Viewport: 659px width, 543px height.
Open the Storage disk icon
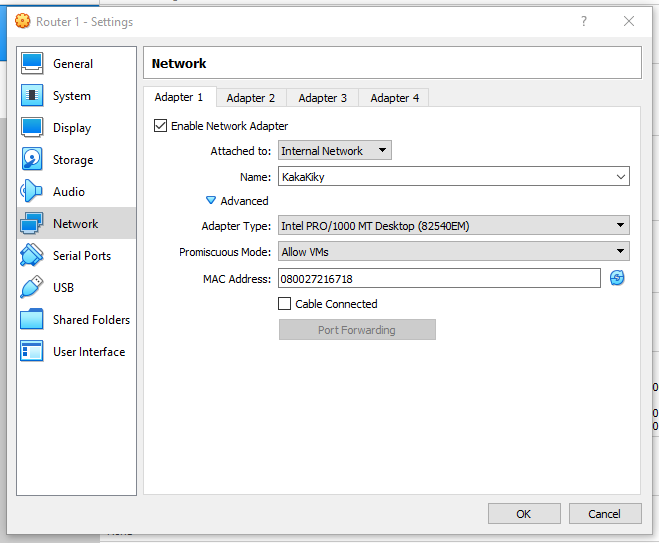[x=32, y=159]
